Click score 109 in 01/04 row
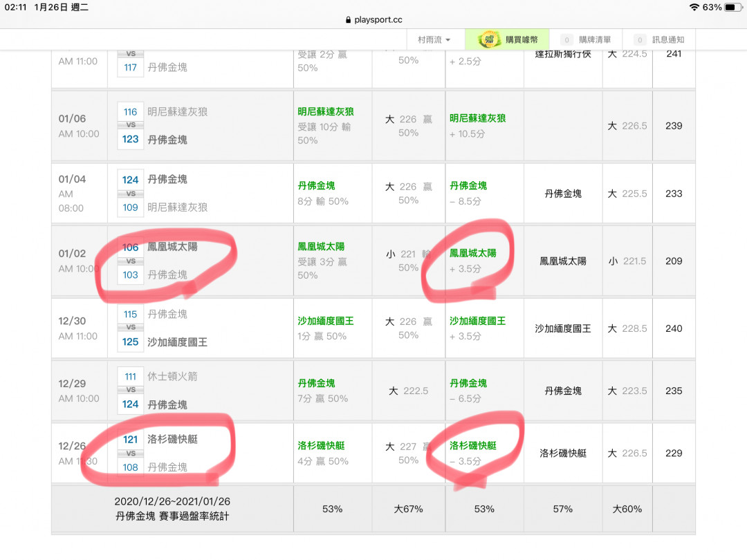 131,207
